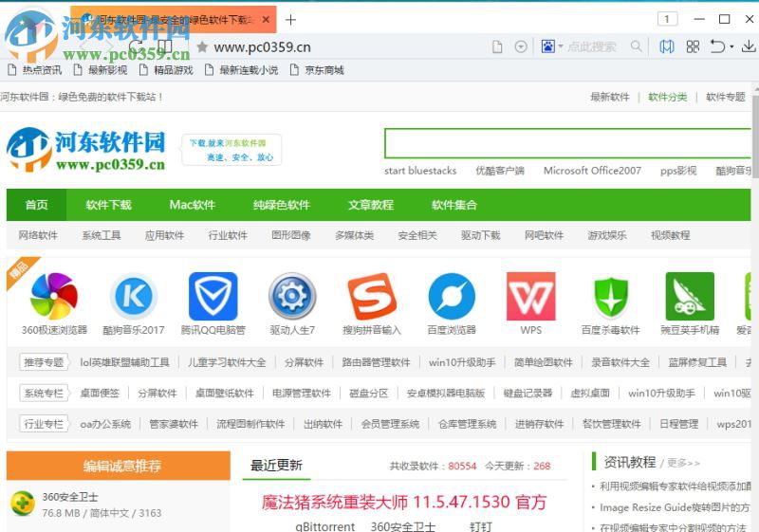This screenshot has width=759, height=532.
Task: Open lol英雄联盟辅助工具 topic link
Action: point(125,362)
